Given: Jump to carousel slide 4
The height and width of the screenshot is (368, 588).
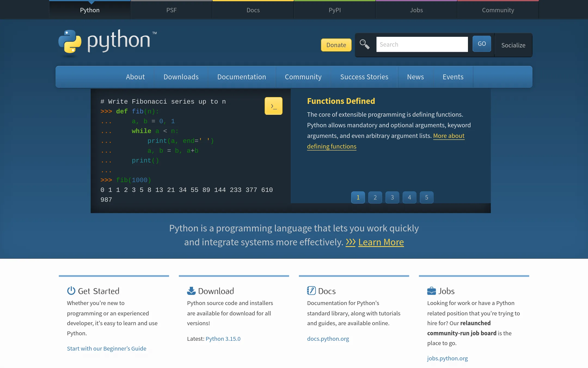Looking at the screenshot, I should 409,197.
